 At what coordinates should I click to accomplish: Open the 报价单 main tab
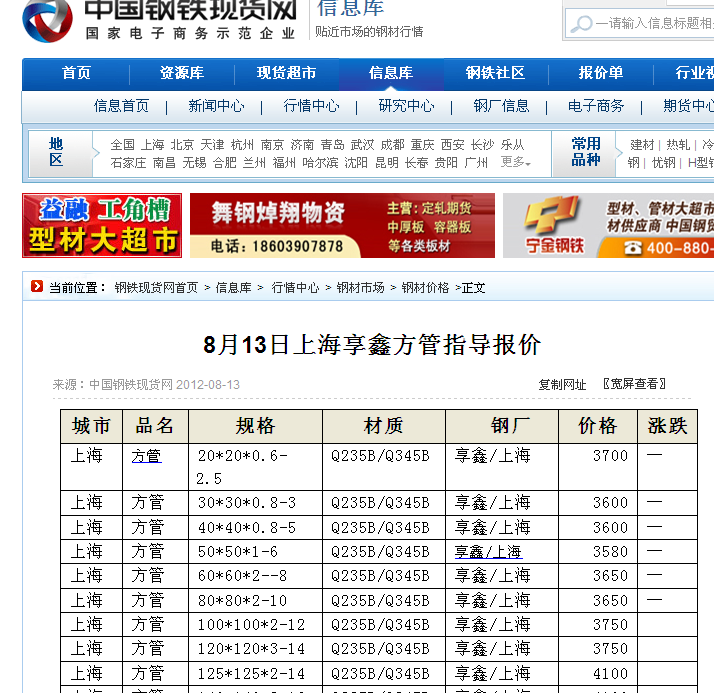pos(601,73)
